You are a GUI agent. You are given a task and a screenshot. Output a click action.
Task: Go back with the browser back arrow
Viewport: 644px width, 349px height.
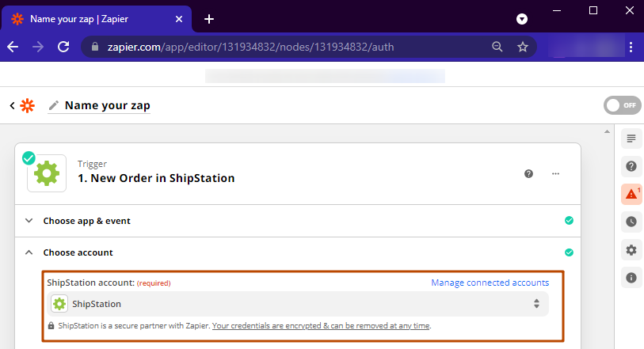click(x=13, y=47)
